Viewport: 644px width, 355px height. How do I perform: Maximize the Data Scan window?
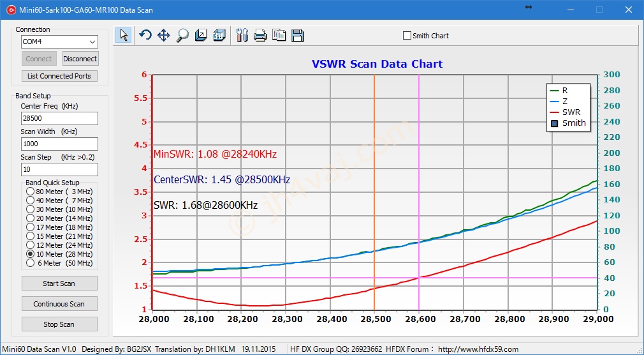(x=599, y=10)
